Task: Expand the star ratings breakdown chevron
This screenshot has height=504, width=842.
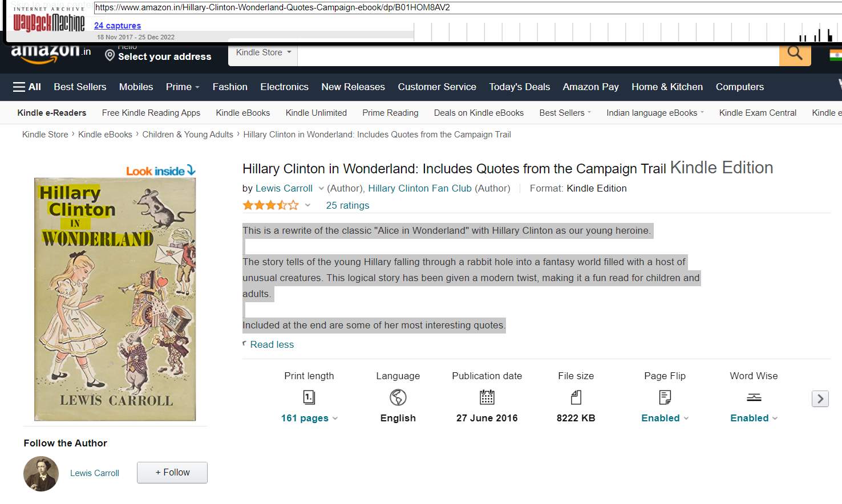Action: pos(308,205)
